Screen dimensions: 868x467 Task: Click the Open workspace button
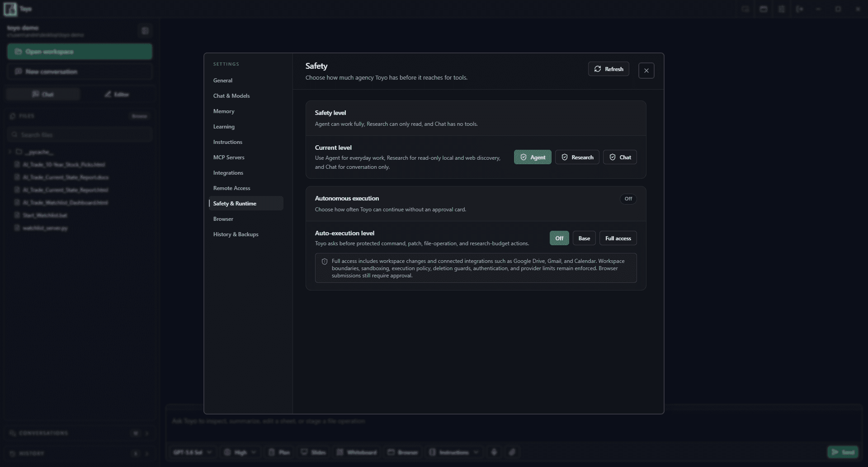point(80,52)
